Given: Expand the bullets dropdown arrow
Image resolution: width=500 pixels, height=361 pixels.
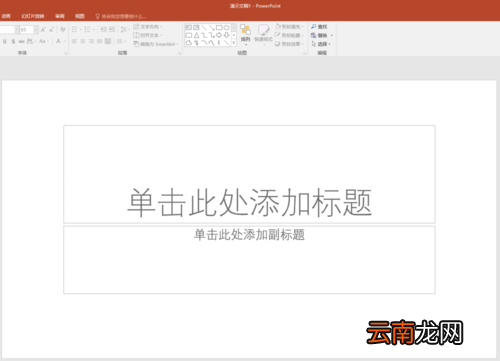Looking at the screenshot, I should (80, 29).
